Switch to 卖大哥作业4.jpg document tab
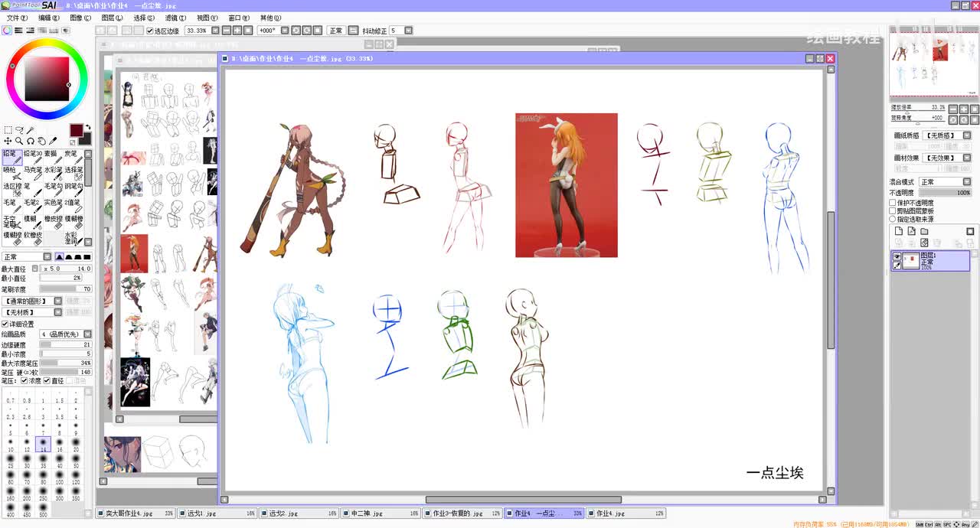Viewport: 980px width, 528px height. 136,513
